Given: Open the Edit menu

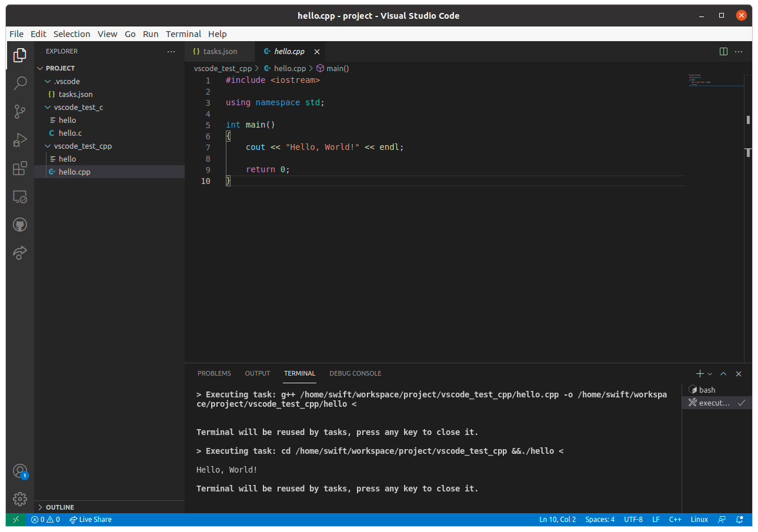Looking at the screenshot, I should [38, 34].
